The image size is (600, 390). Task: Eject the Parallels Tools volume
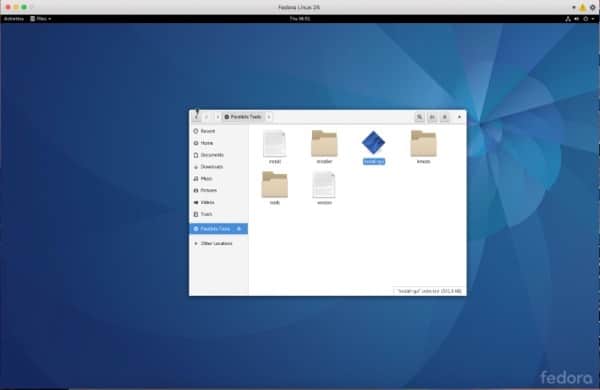click(x=240, y=229)
